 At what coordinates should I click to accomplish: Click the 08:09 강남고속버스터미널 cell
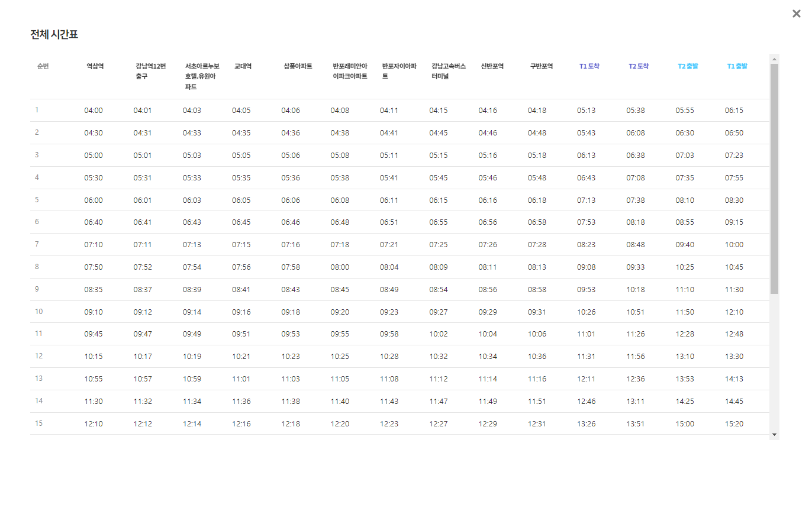pyautogui.click(x=439, y=267)
